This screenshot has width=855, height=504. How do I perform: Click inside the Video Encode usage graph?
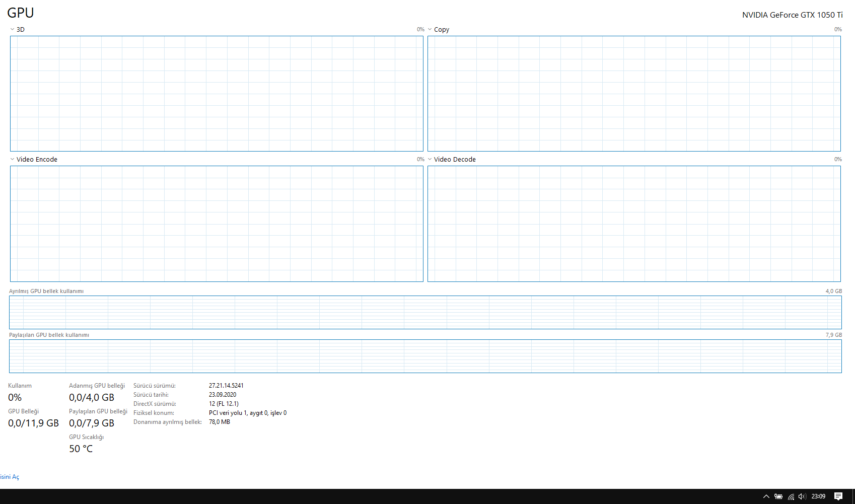point(217,224)
